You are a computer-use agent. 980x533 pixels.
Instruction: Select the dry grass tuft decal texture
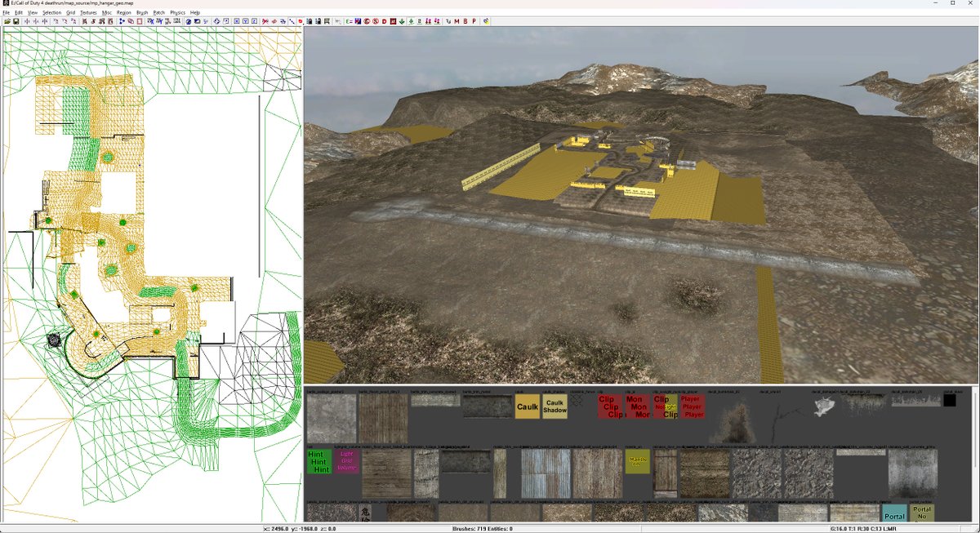(x=732, y=421)
